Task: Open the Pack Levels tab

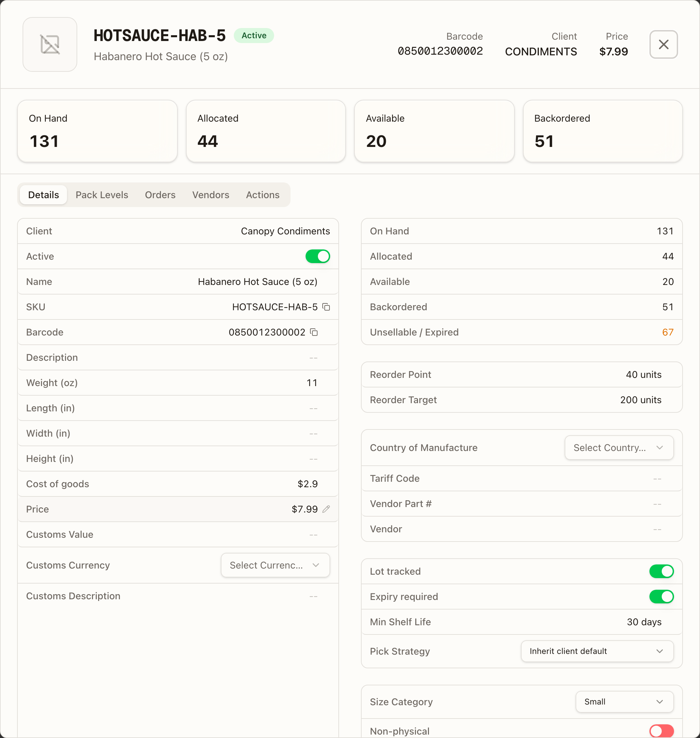Action: [x=102, y=195]
